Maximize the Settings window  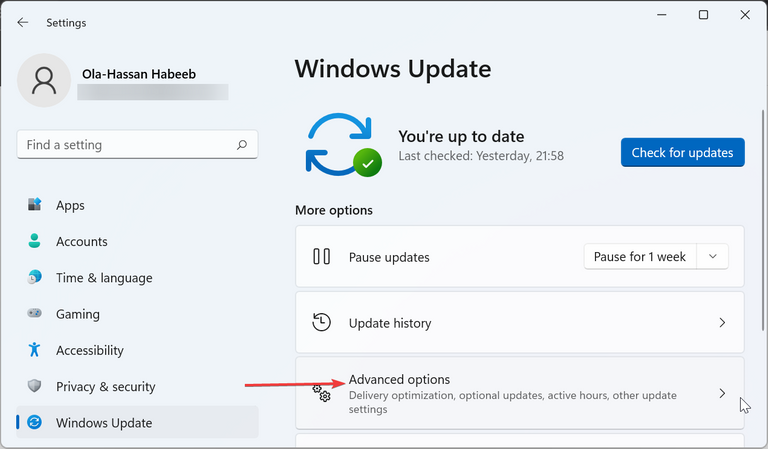coord(703,15)
